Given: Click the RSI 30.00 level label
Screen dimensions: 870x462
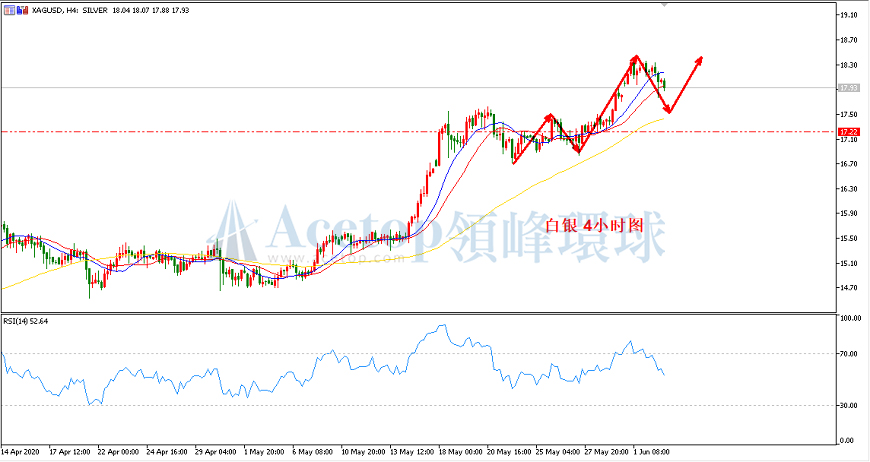Looking at the screenshot, I should coord(849,404).
